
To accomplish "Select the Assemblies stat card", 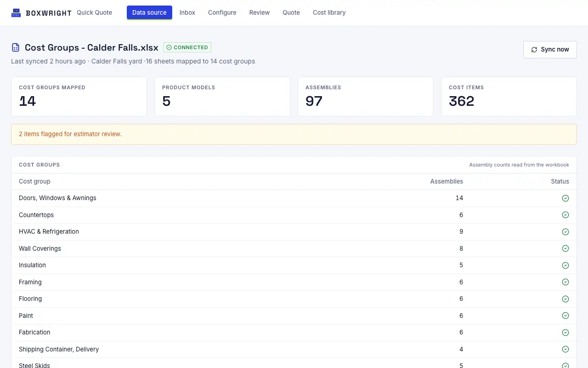I will pyautogui.click(x=366, y=97).
